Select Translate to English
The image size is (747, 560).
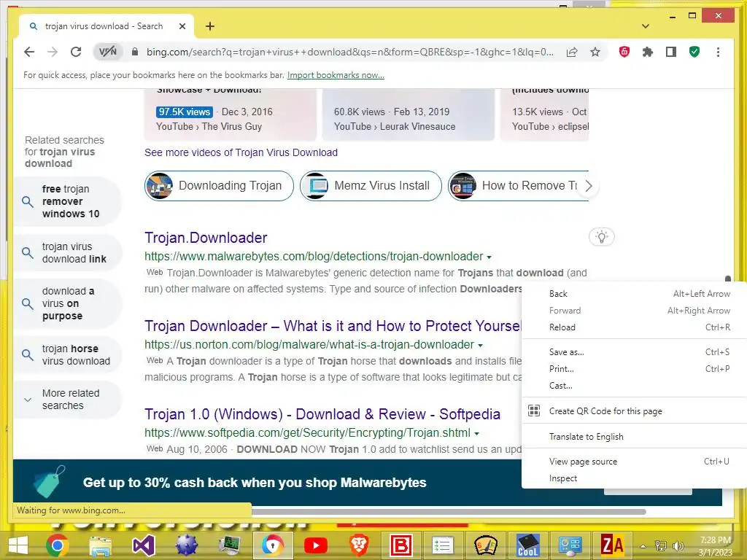(634, 437)
